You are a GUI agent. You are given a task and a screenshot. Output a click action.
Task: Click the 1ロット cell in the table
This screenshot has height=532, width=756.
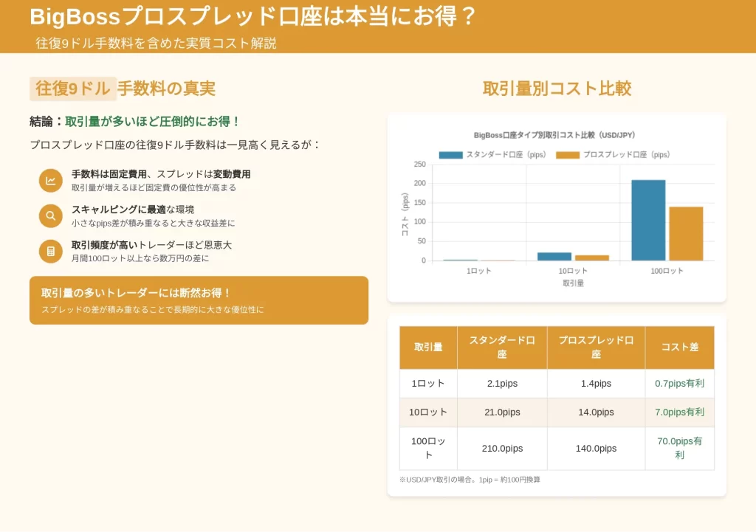click(x=428, y=384)
